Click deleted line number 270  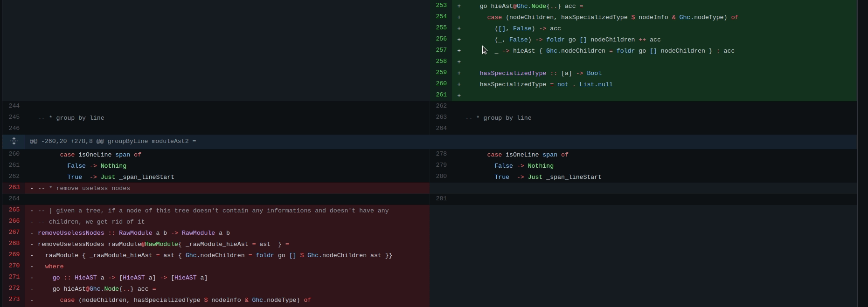point(14,266)
